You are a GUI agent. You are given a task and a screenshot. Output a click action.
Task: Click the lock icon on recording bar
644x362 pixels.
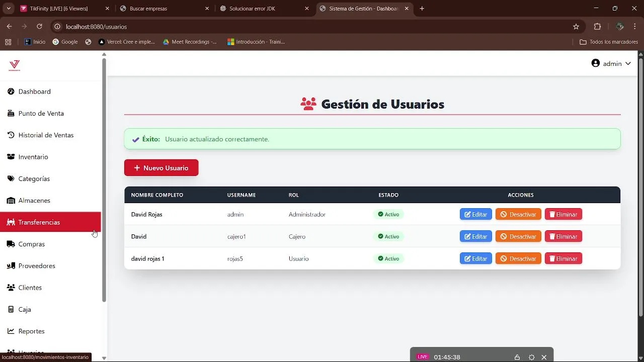517,357
